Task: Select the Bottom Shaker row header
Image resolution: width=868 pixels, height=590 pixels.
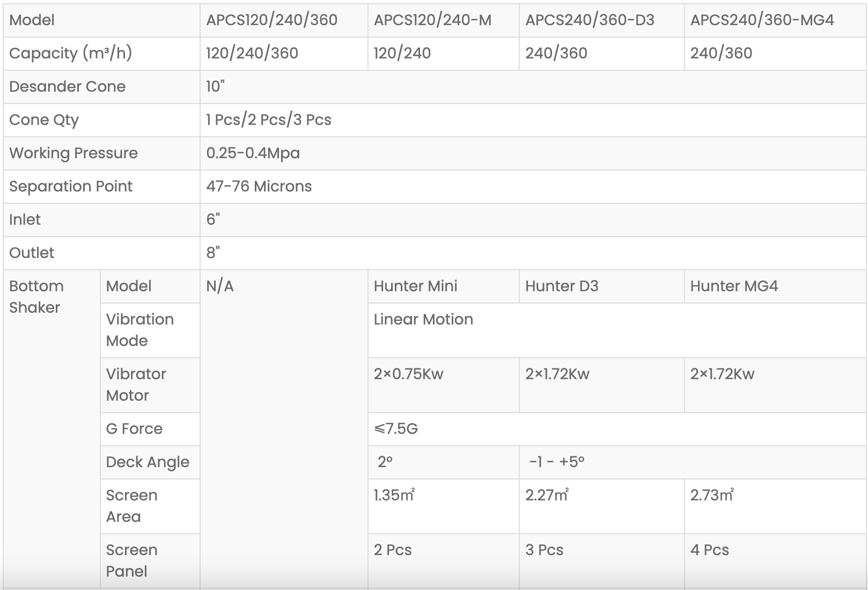Action: click(36, 297)
